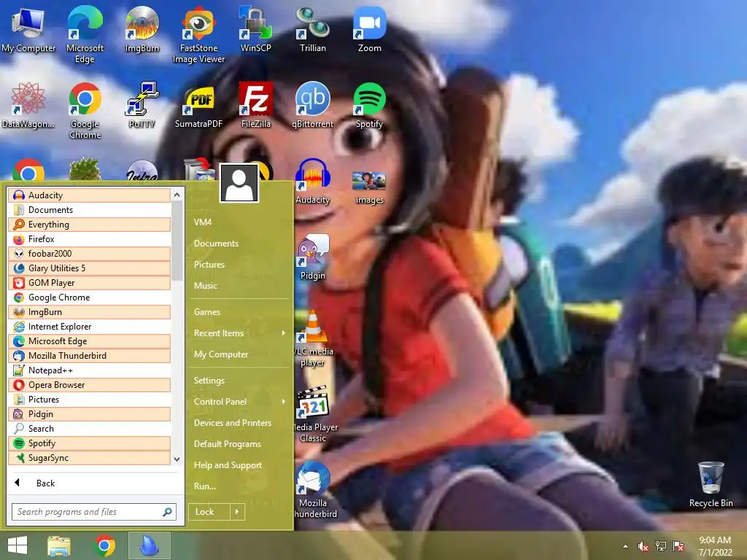Viewport: 747px width, 560px height.
Task: Choose Firefox in the Start menu list
Action: (x=89, y=239)
